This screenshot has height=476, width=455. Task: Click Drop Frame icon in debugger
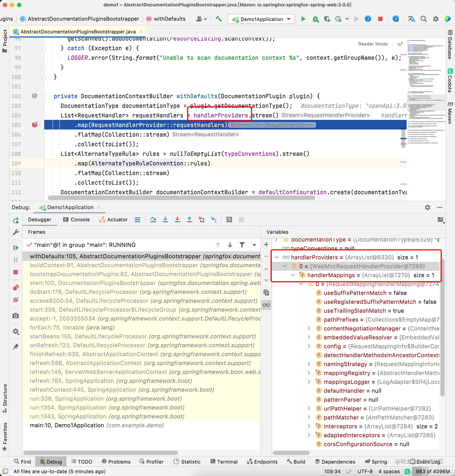coord(202,219)
